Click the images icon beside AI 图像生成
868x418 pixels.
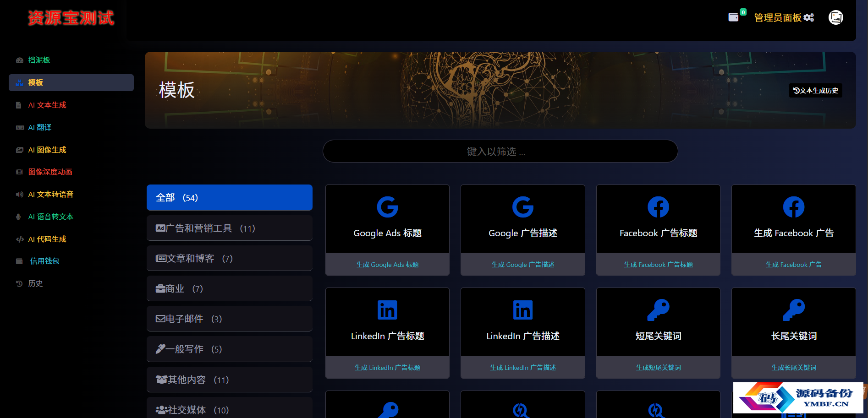pyautogui.click(x=19, y=150)
